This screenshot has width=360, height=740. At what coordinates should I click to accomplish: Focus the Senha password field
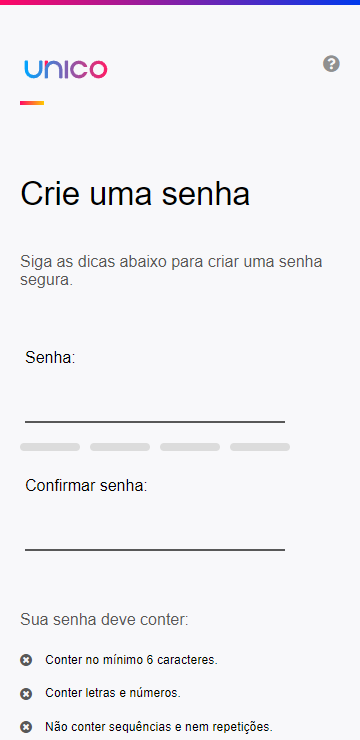click(155, 405)
